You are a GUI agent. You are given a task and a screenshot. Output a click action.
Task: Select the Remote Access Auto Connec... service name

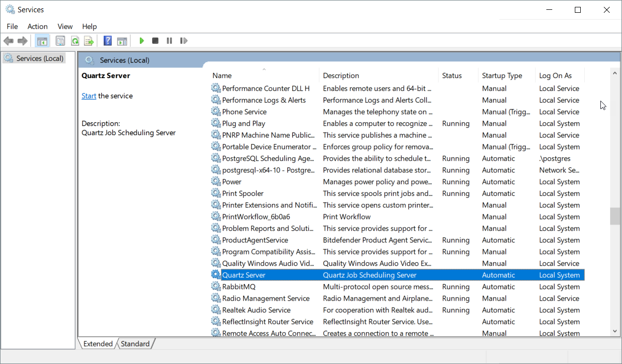pos(269,333)
